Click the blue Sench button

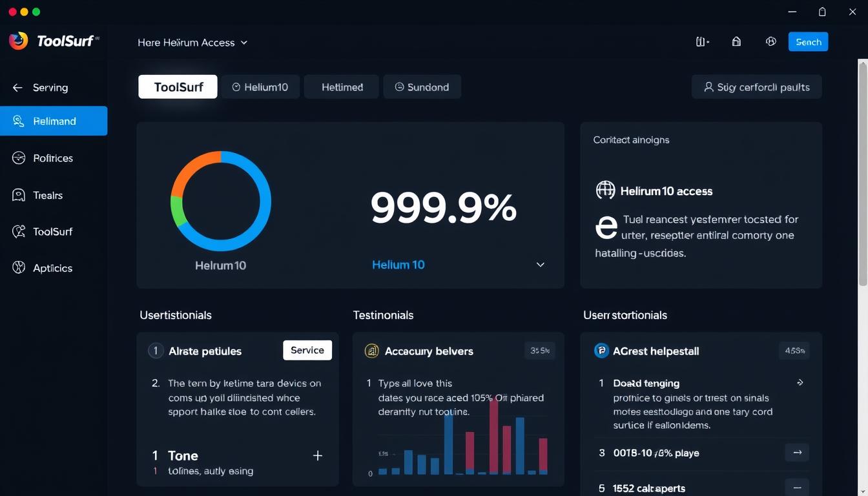coord(808,42)
